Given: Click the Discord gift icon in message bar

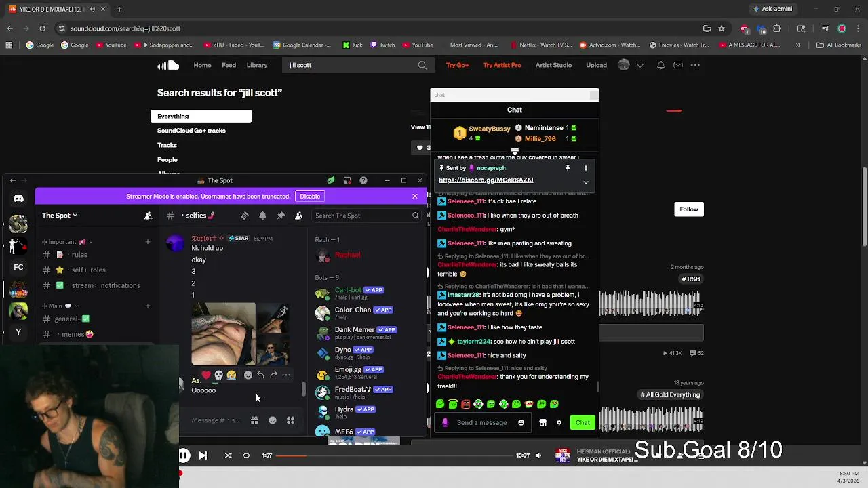Looking at the screenshot, I should pyautogui.click(x=254, y=420).
